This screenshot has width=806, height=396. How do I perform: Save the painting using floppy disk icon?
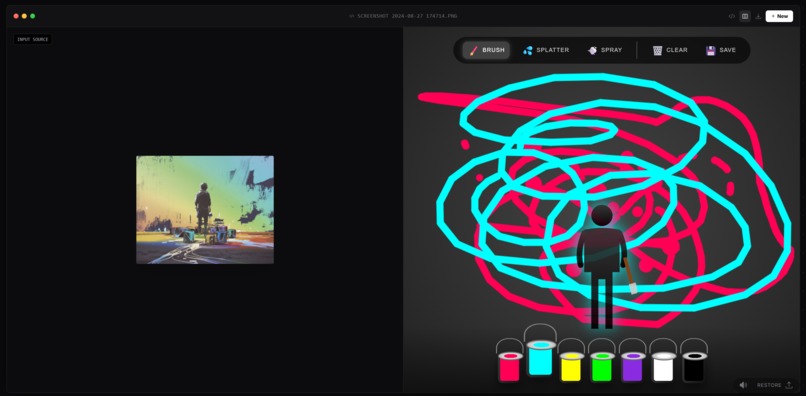[721, 50]
